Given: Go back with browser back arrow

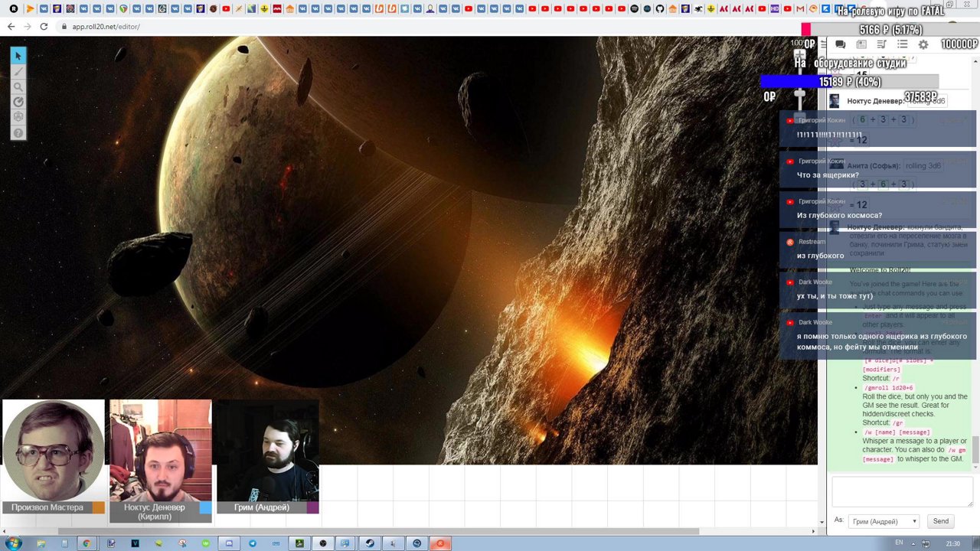Looking at the screenshot, I should point(11,26).
